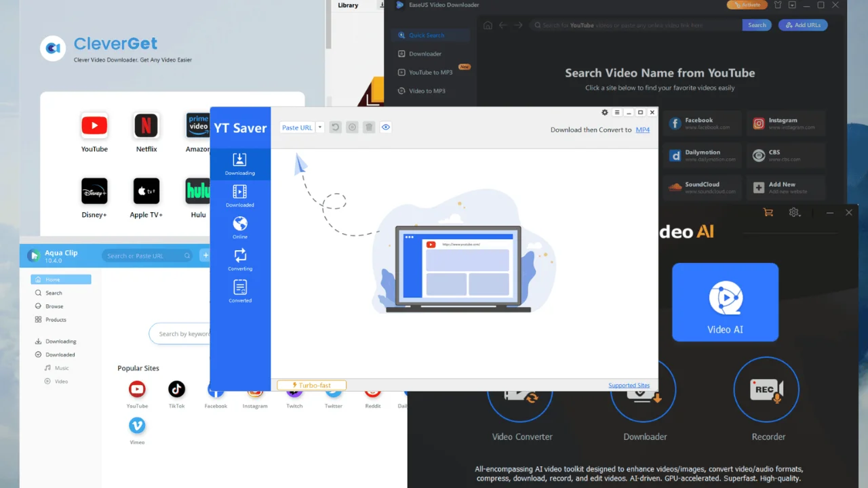Launch the Video AI tile
868x488 pixels.
tap(725, 302)
